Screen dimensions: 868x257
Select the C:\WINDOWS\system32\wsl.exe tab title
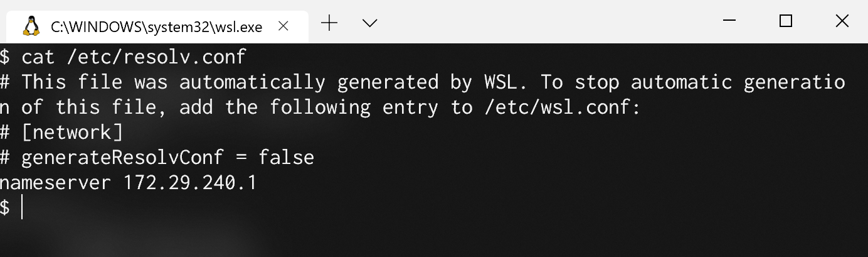(156, 27)
